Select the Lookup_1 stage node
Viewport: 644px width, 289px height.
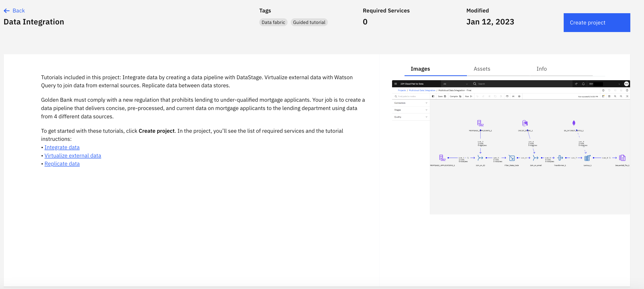587,158
